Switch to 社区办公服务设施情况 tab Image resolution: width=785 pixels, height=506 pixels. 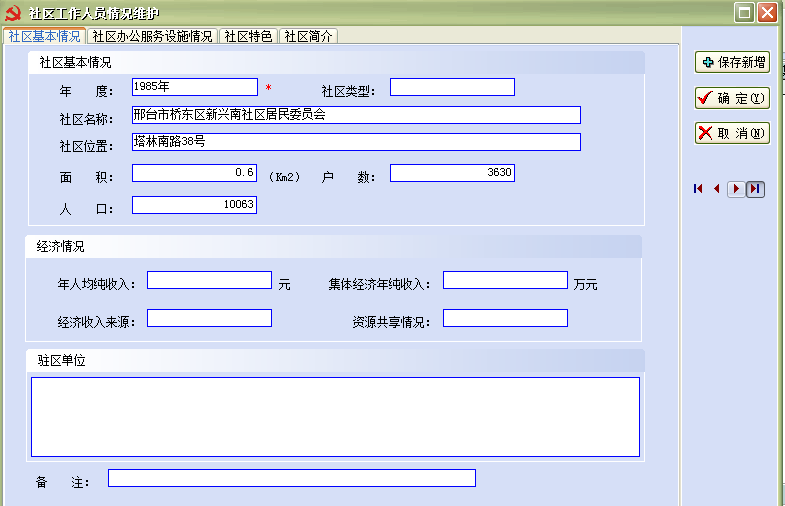click(153, 36)
